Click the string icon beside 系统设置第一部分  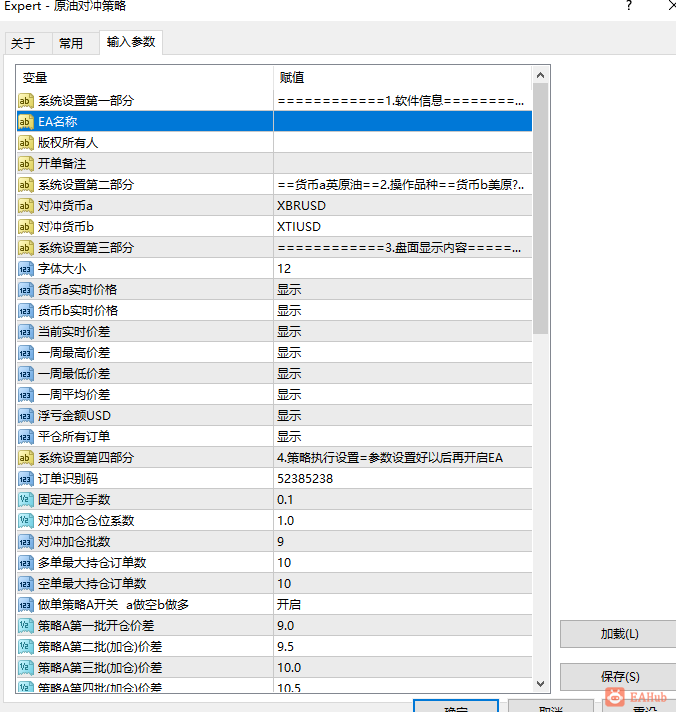[26, 100]
